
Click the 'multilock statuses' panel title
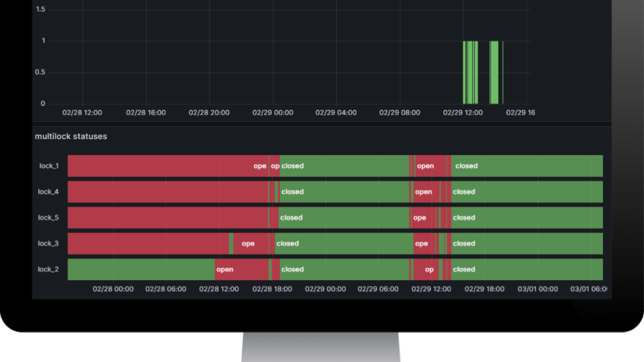click(71, 136)
